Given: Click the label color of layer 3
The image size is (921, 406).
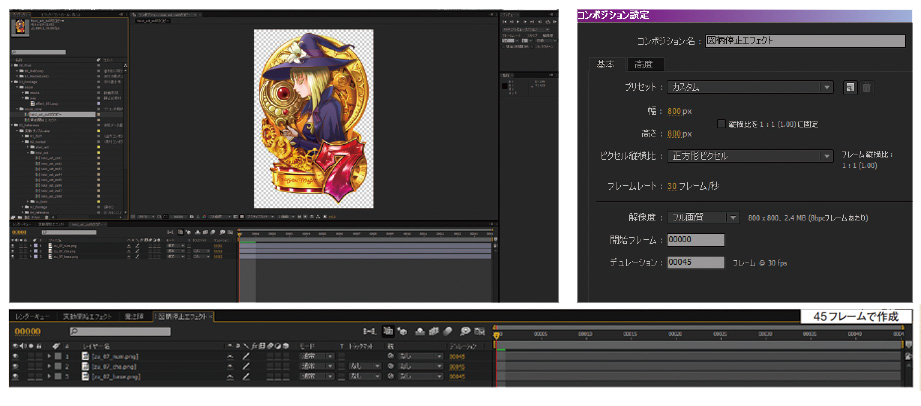Looking at the screenshot, I should [58, 376].
